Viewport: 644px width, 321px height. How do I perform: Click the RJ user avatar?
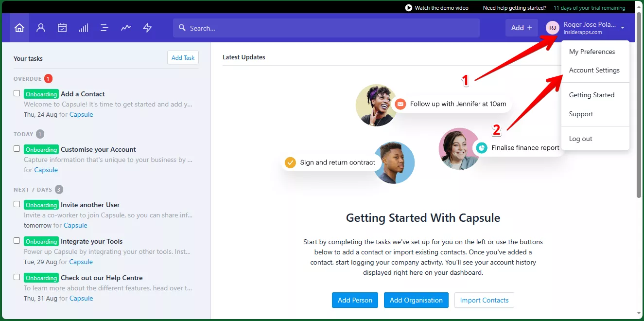[x=553, y=28]
